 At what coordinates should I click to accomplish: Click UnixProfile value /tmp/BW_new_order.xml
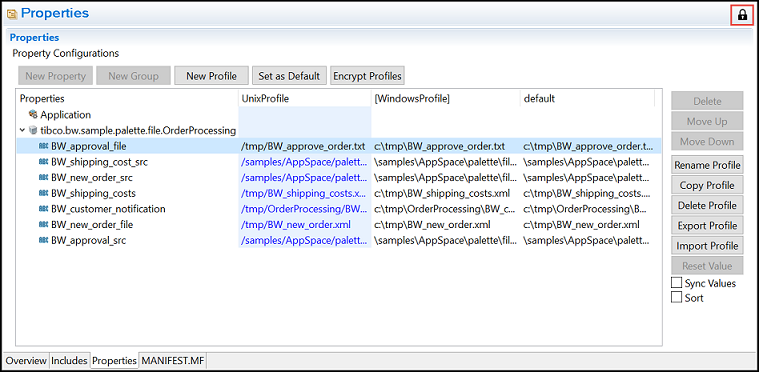click(x=296, y=224)
